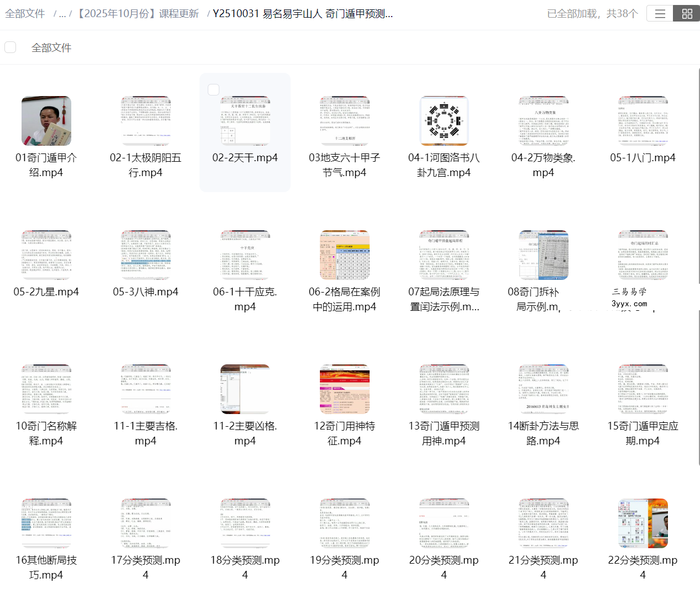Click file name 18分类预测.mp4
The width and height of the screenshot is (700, 594).
245,568
